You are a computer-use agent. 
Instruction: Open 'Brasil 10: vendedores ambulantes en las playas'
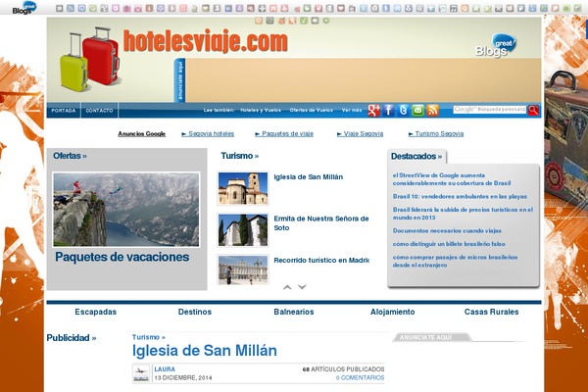(460, 197)
